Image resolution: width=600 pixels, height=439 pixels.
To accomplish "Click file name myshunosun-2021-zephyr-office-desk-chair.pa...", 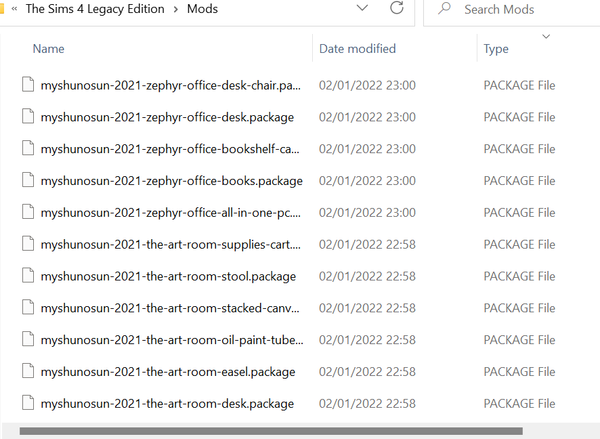I will (x=171, y=85).
